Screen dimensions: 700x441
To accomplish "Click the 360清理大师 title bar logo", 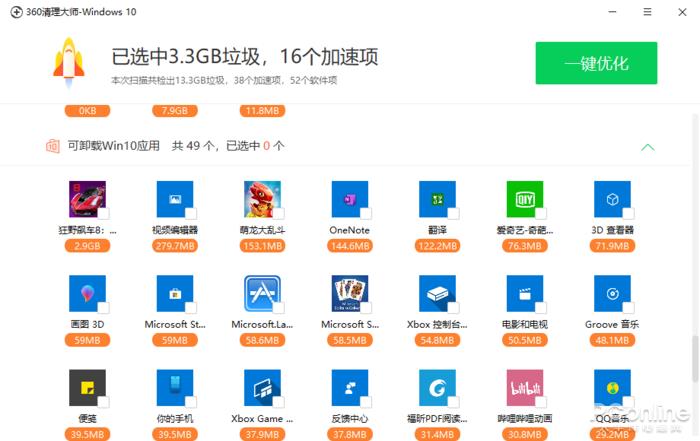I will pos(17,12).
